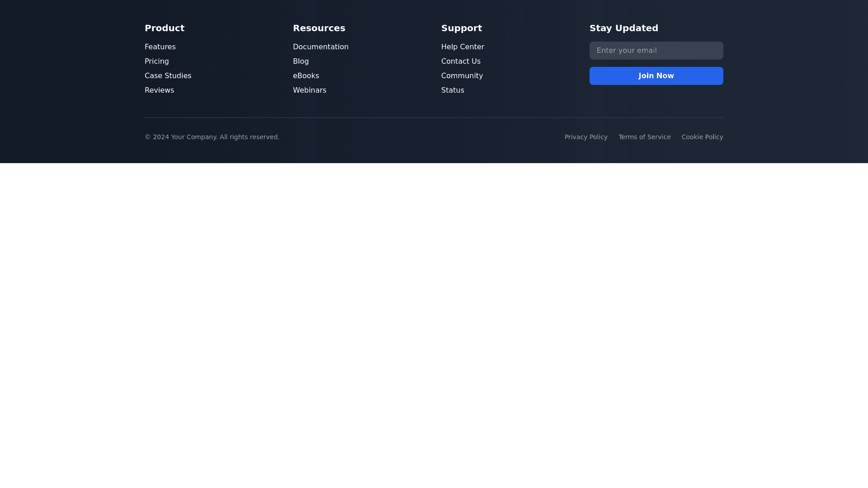Go to the Reviews link
The width and height of the screenshot is (868, 488).
tap(159, 90)
